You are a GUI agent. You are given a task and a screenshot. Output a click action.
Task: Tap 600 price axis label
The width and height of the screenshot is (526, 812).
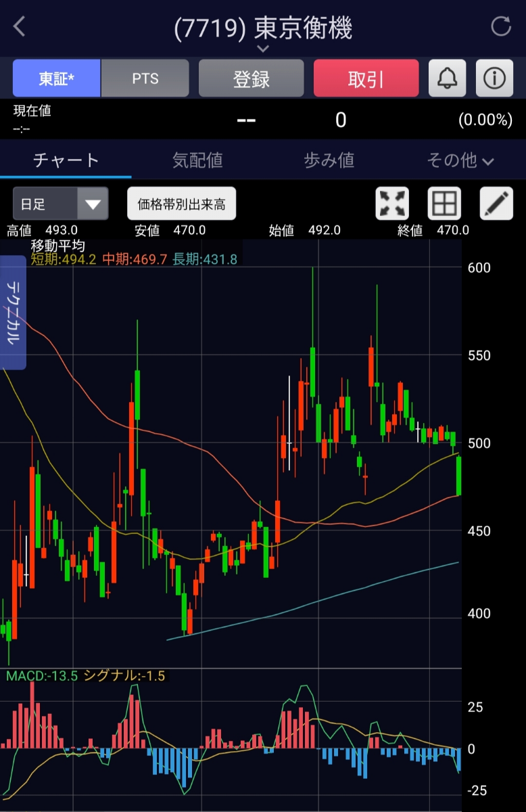click(479, 267)
